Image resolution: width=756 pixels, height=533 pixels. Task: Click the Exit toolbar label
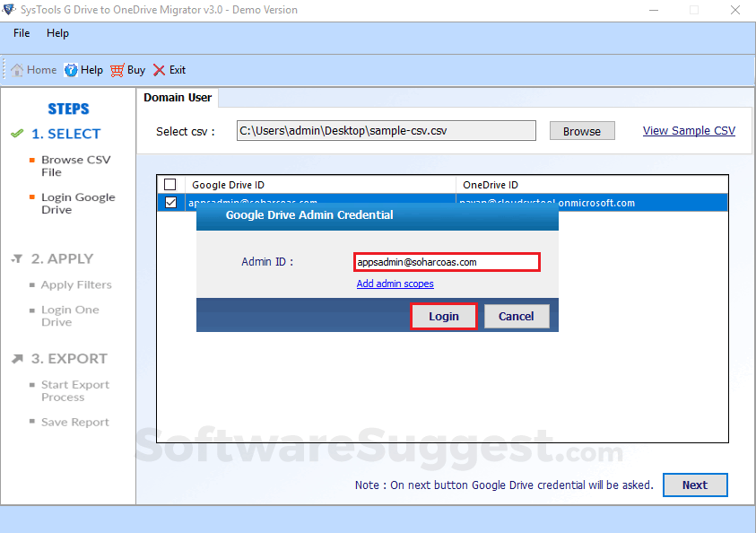(x=178, y=70)
